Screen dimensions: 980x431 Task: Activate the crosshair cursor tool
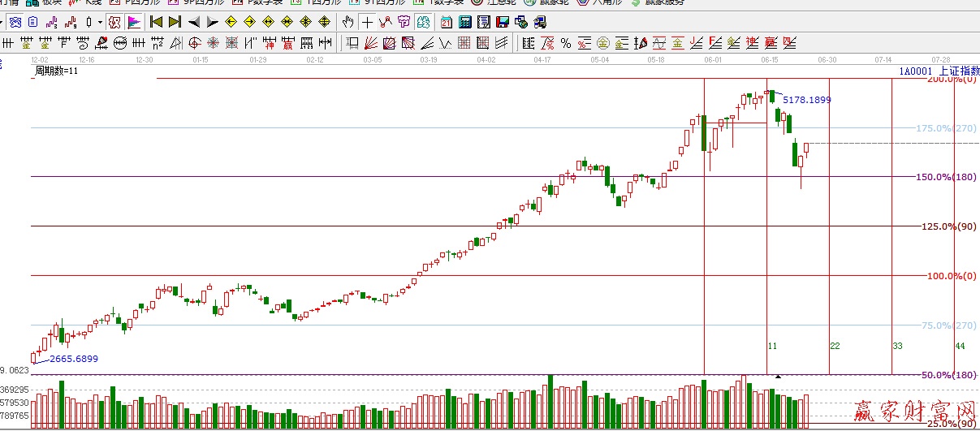coord(368,22)
